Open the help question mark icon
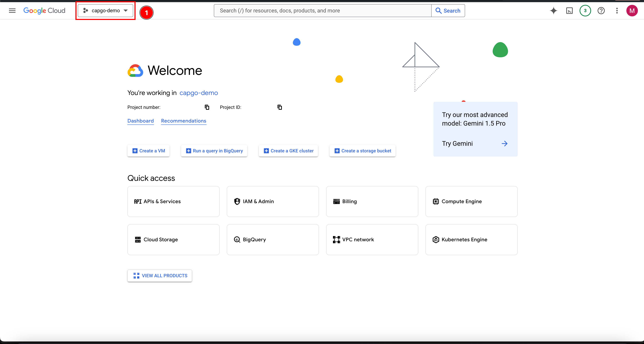The height and width of the screenshot is (344, 644). (x=601, y=10)
